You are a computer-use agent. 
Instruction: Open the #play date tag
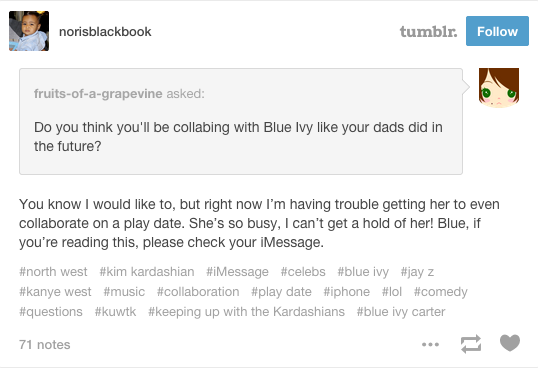click(x=281, y=292)
